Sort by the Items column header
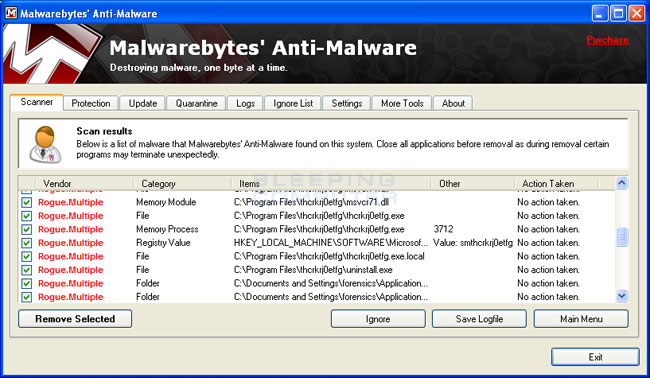 [331, 183]
